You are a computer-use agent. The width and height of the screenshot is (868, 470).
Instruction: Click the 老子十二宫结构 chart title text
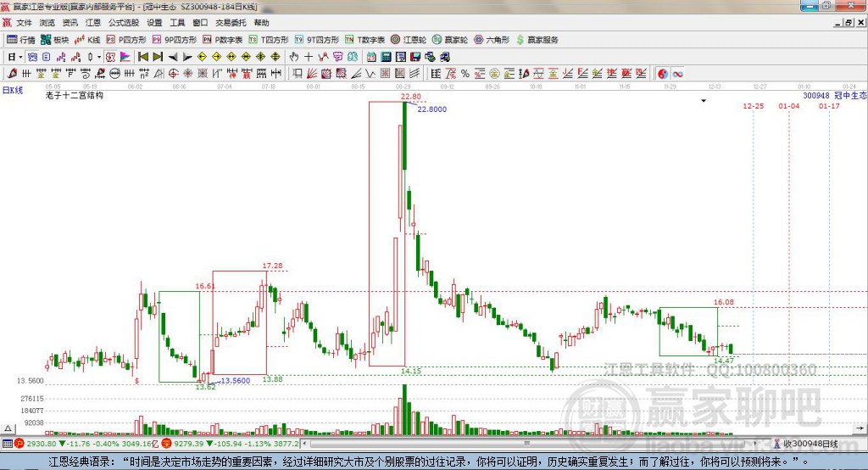point(75,95)
